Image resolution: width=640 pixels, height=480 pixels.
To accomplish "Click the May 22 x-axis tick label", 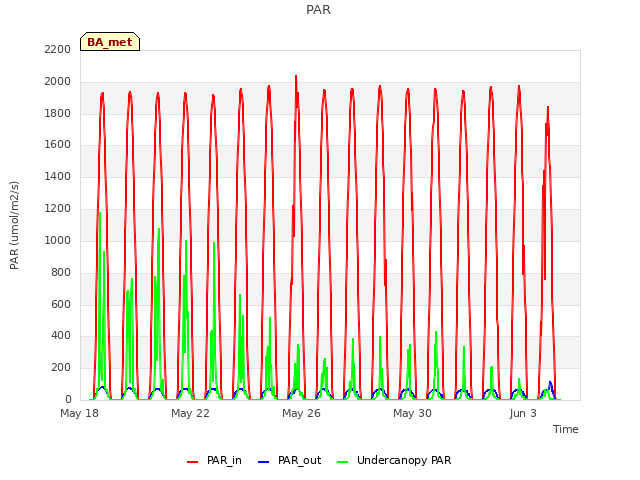I will point(190,413).
